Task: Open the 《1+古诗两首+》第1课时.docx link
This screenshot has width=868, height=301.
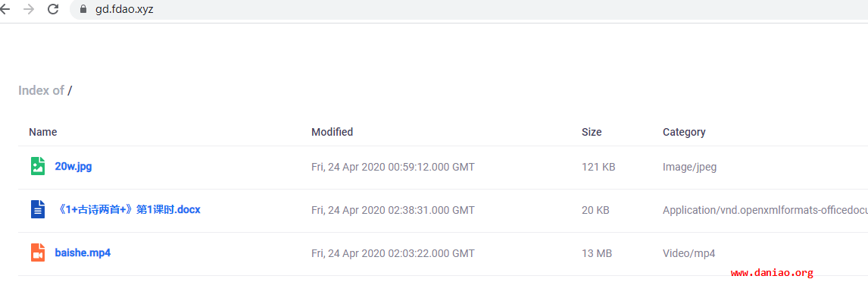Action: pyautogui.click(x=128, y=210)
